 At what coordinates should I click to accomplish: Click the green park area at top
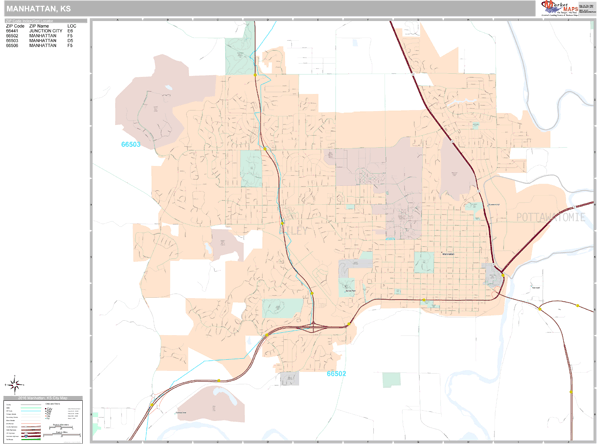point(240,56)
